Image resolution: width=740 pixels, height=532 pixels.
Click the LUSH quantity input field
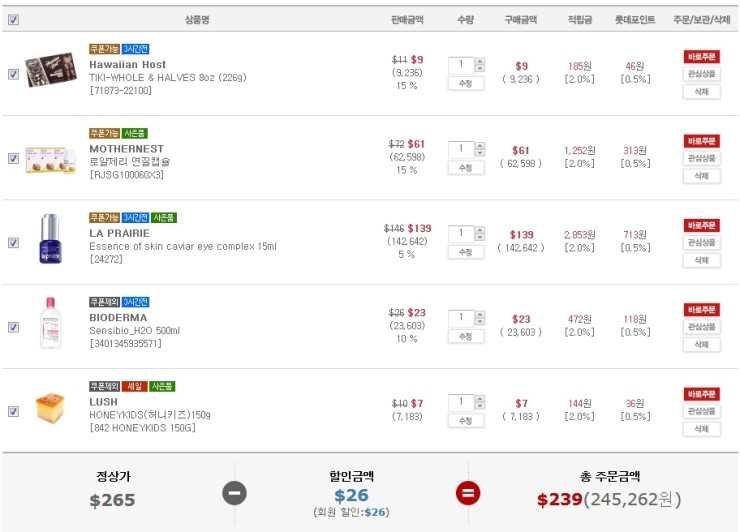462,402
